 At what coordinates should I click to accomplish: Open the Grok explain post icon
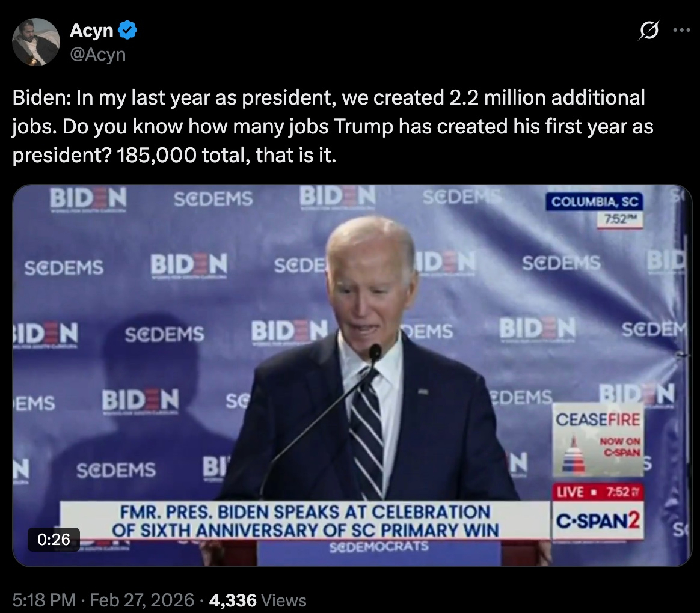click(649, 30)
